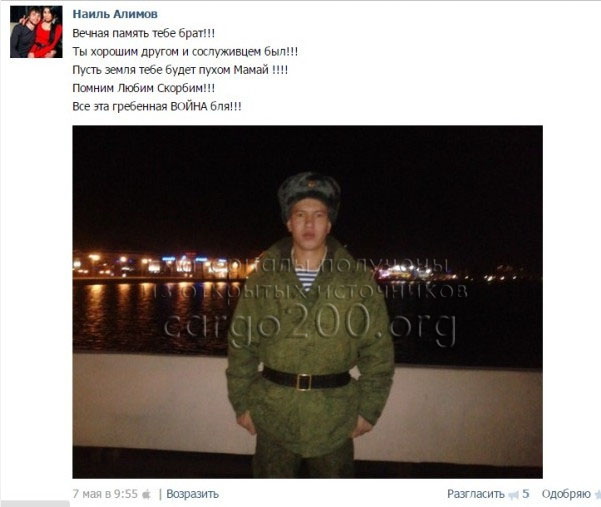Click the cargo200.org watermark on photo
Image resolution: width=601 pixels, height=507 pixels.
pyautogui.click(x=310, y=325)
